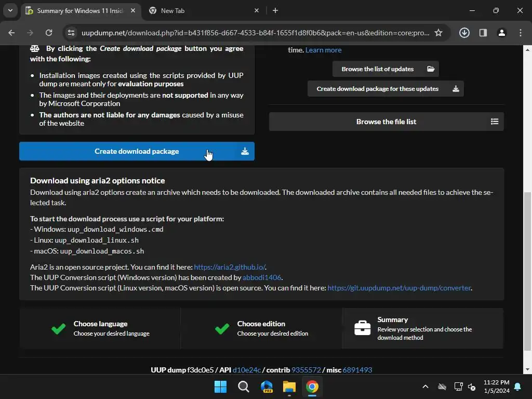
Task: Click green checkmark beside Choose language
Action: point(58,328)
